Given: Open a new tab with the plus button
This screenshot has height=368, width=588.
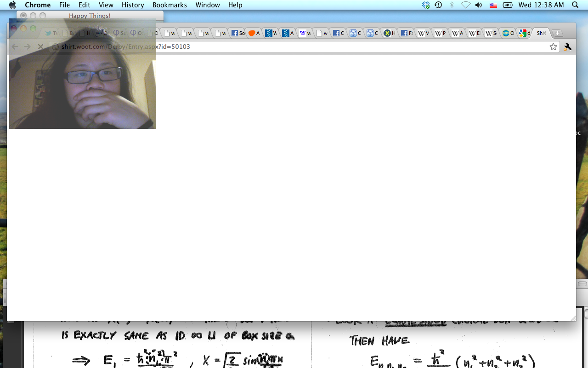Looking at the screenshot, I should click(557, 33).
